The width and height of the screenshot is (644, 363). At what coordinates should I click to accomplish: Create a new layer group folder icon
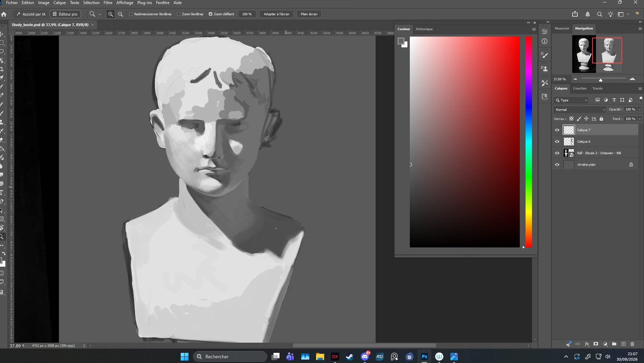pyautogui.click(x=614, y=344)
